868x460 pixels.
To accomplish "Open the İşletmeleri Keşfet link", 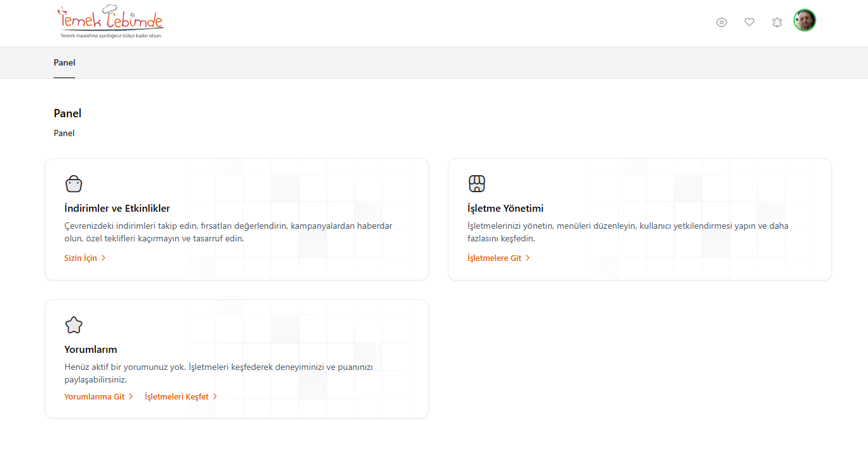I will (181, 396).
